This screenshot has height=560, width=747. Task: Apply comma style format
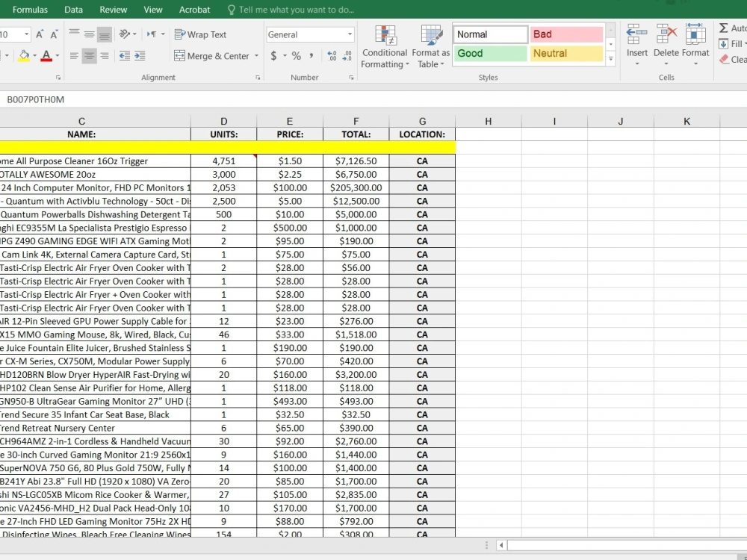click(x=311, y=56)
